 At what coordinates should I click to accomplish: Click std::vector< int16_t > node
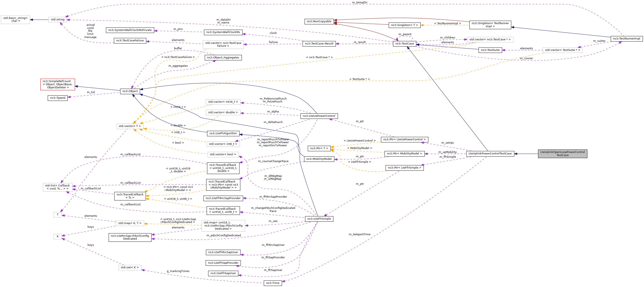tap(223, 102)
